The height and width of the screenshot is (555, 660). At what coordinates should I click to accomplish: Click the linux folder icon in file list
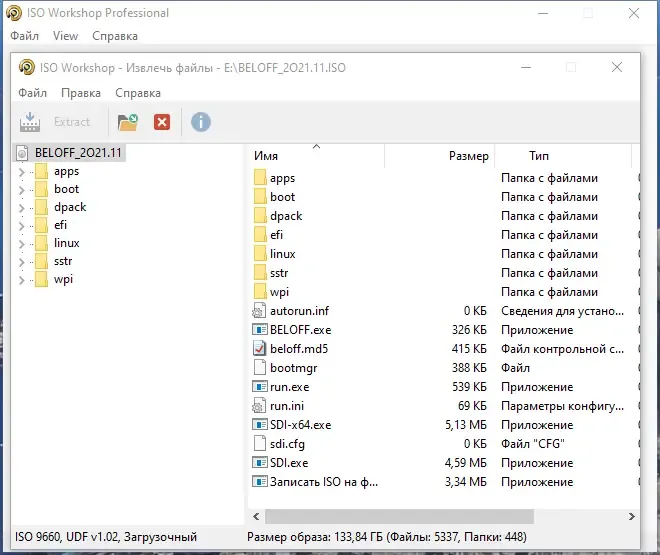(260, 254)
